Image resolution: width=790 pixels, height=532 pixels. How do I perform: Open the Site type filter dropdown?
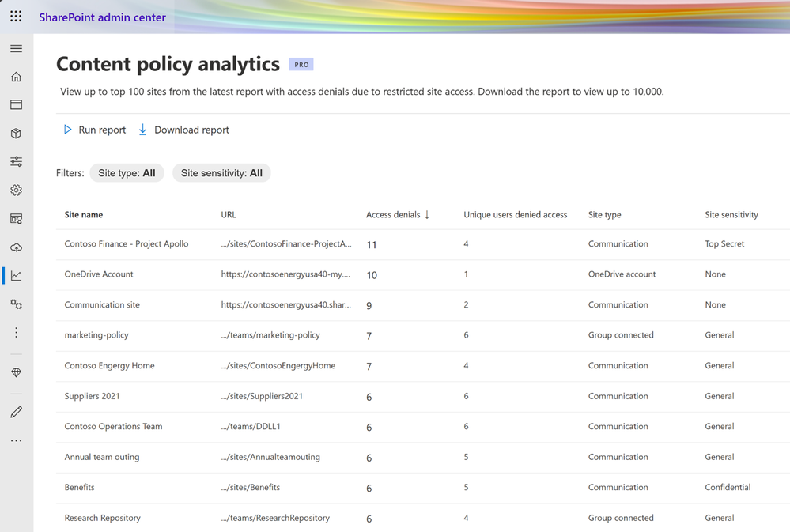coord(127,173)
